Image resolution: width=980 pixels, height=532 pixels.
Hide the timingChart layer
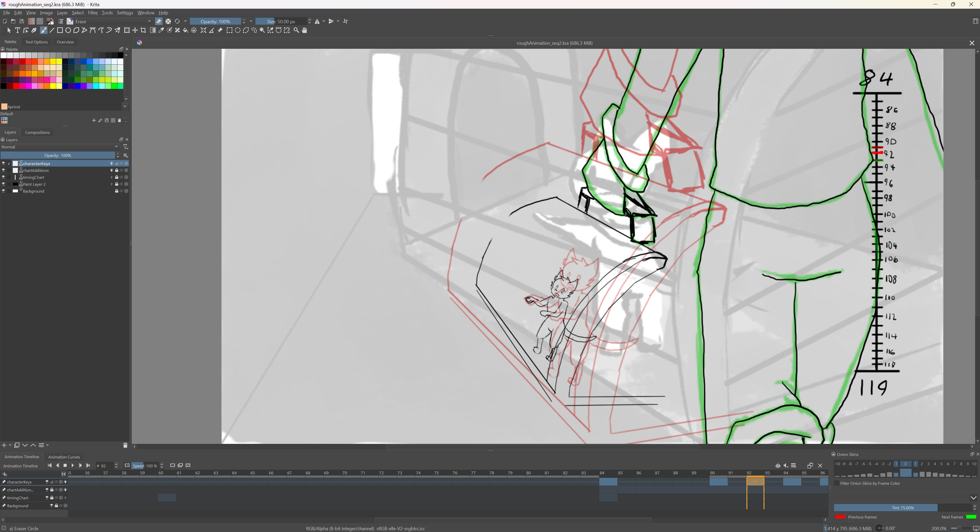[x=3, y=177]
